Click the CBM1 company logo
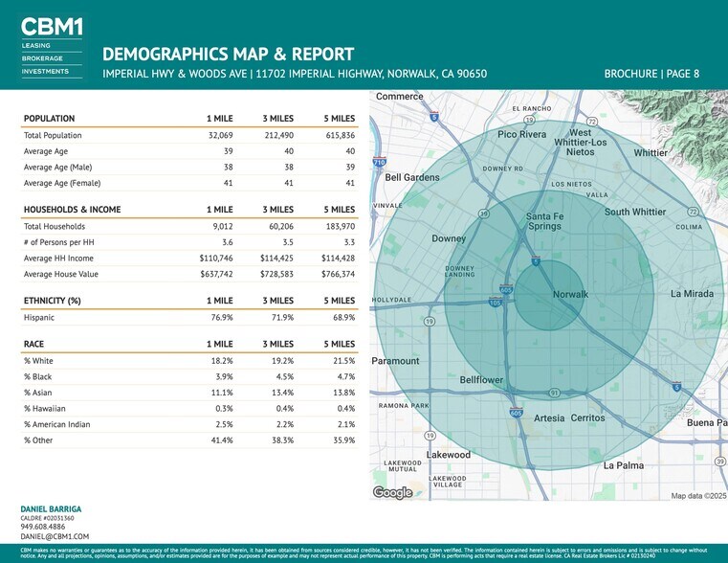The image size is (728, 563). click(x=51, y=27)
